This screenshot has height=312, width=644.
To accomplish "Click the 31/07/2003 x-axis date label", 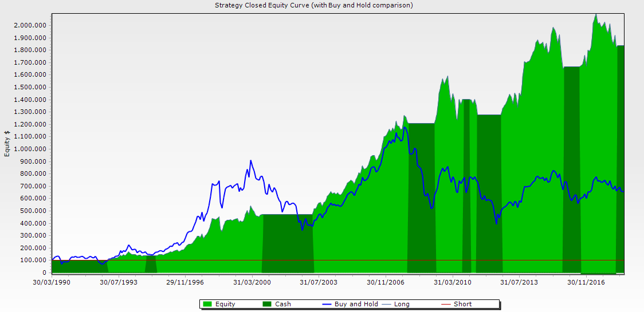I will coord(320,282).
